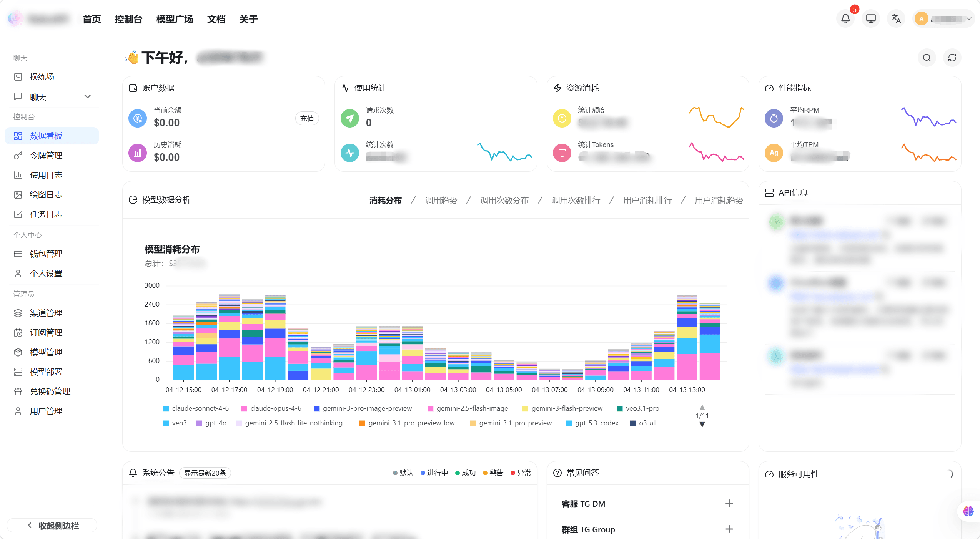Click the dashboard search magnifier icon
980x539 pixels.
pyautogui.click(x=926, y=58)
